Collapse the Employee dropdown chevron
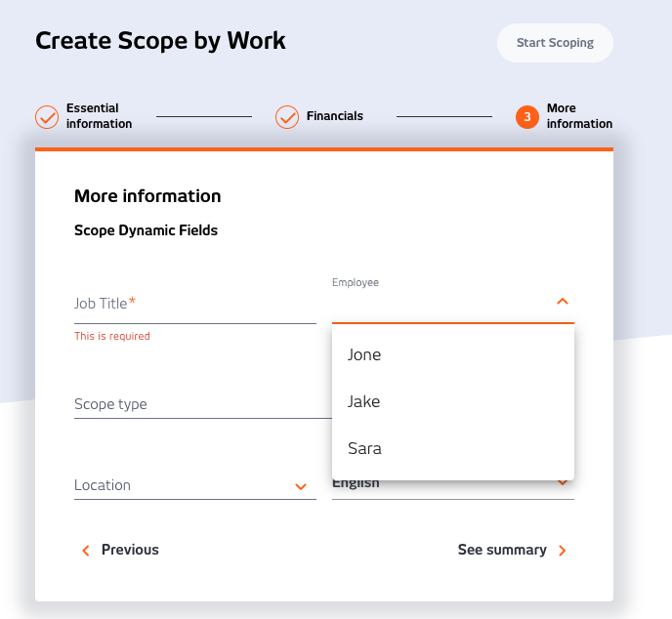 [x=563, y=301]
